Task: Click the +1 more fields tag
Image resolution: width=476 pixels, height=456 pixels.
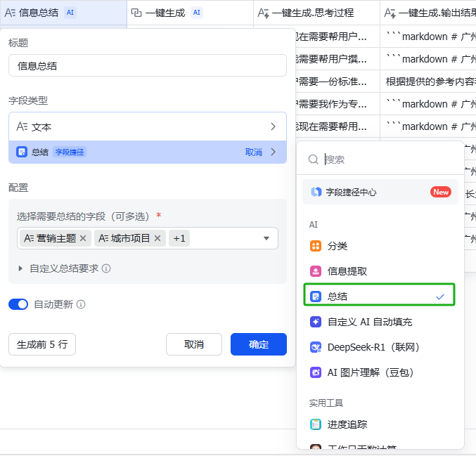Action: (x=179, y=238)
